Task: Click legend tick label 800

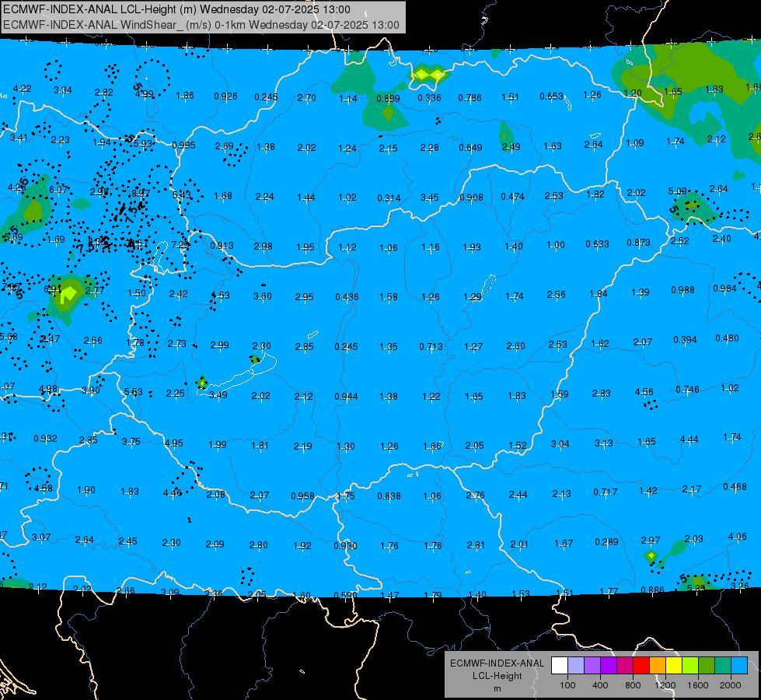Action: (633, 685)
